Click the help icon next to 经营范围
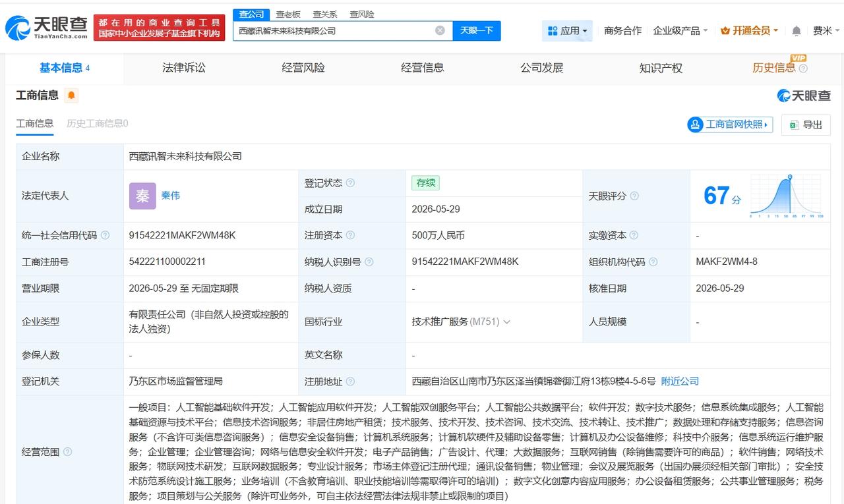The width and height of the screenshot is (844, 504). (67, 452)
